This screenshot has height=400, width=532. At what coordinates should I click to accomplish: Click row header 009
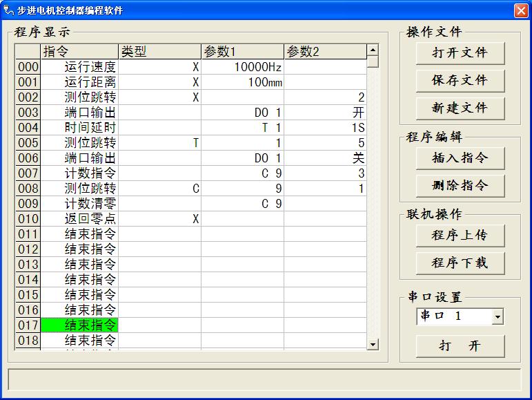pos(28,204)
